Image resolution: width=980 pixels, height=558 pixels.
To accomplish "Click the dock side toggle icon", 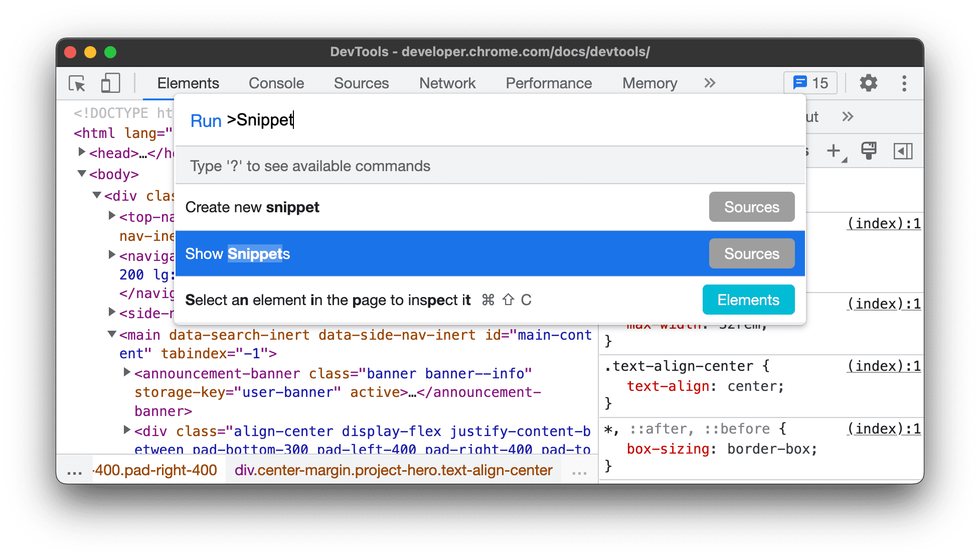I will [x=903, y=151].
